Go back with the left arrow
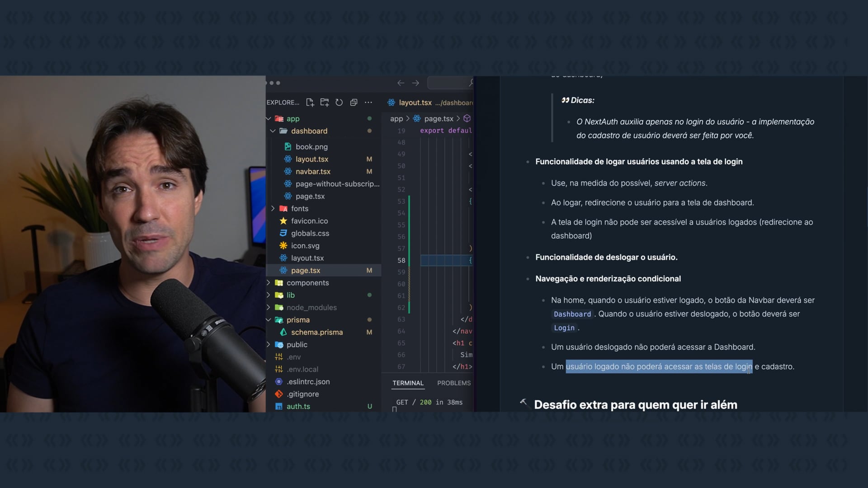The width and height of the screenshot is (868, 488). (401, 83)
